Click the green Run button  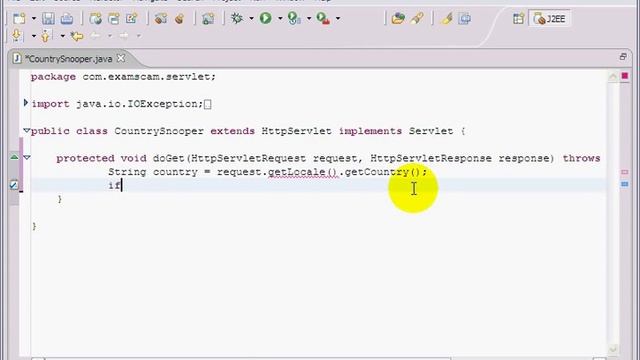point(266,18)
